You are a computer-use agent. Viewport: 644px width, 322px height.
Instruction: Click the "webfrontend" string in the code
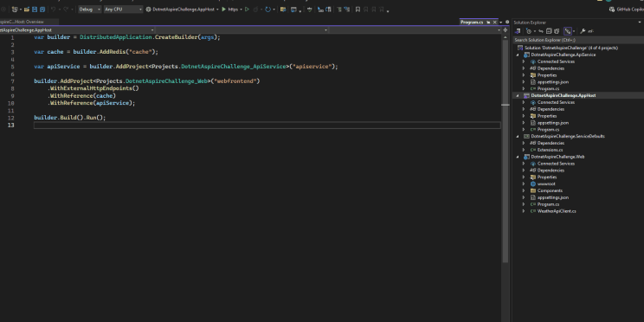[x=235, y=80]
